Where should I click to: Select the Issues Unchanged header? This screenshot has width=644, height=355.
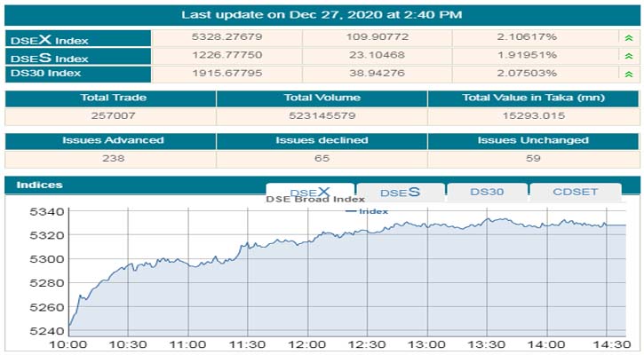click(533, 140)
